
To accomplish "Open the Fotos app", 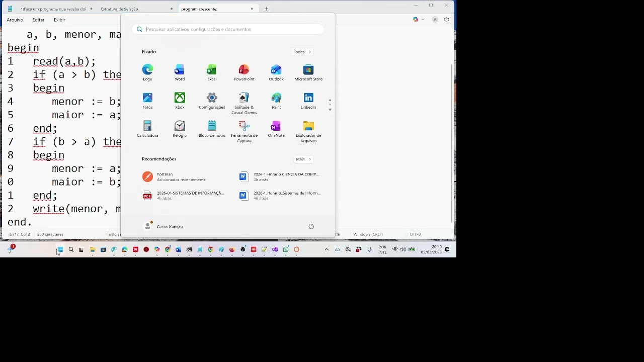I will pos(147,101).
